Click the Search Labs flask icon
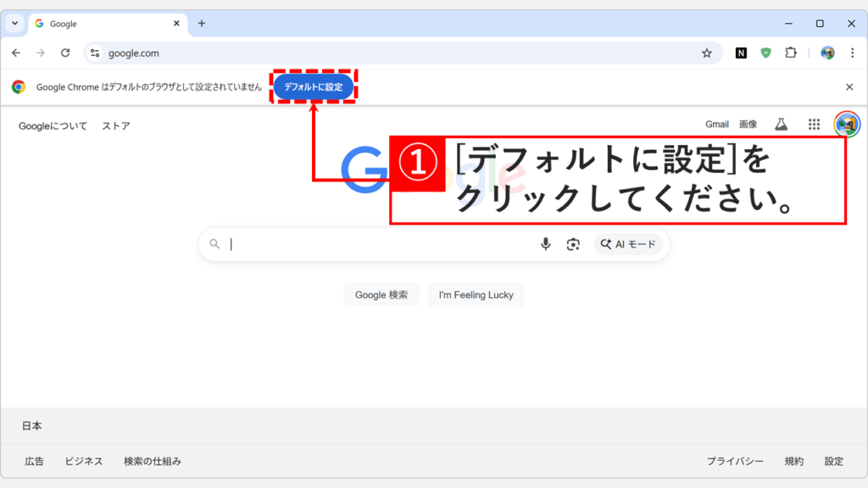This screenshot has width=868, height=488. tap(781, 124)
